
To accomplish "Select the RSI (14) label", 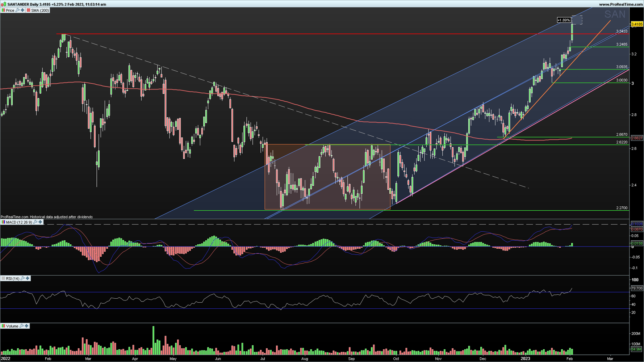I will (13, 278).
